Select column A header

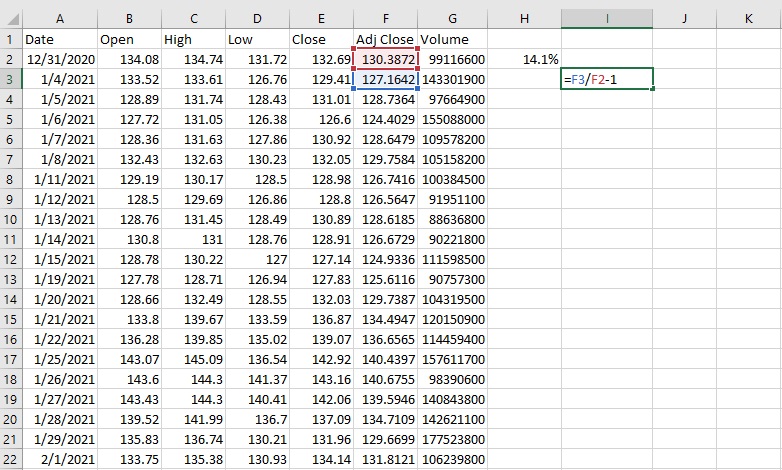coord(60,18)
